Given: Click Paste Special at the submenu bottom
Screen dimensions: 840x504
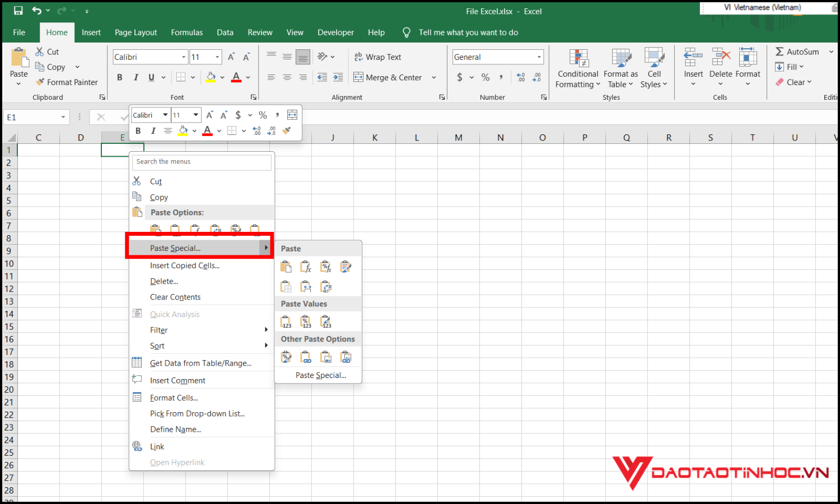Looking at the screenshot, I should click(x=320, y=375).
